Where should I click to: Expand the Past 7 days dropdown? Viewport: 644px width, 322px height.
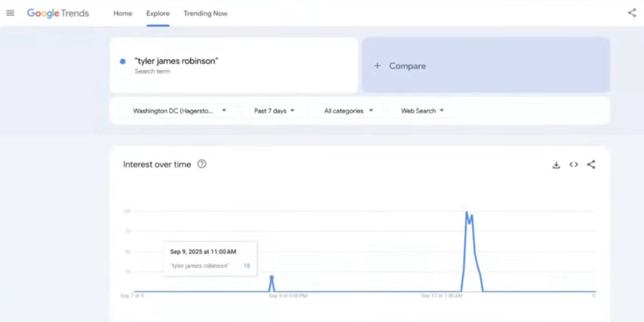tap(274, 111)
